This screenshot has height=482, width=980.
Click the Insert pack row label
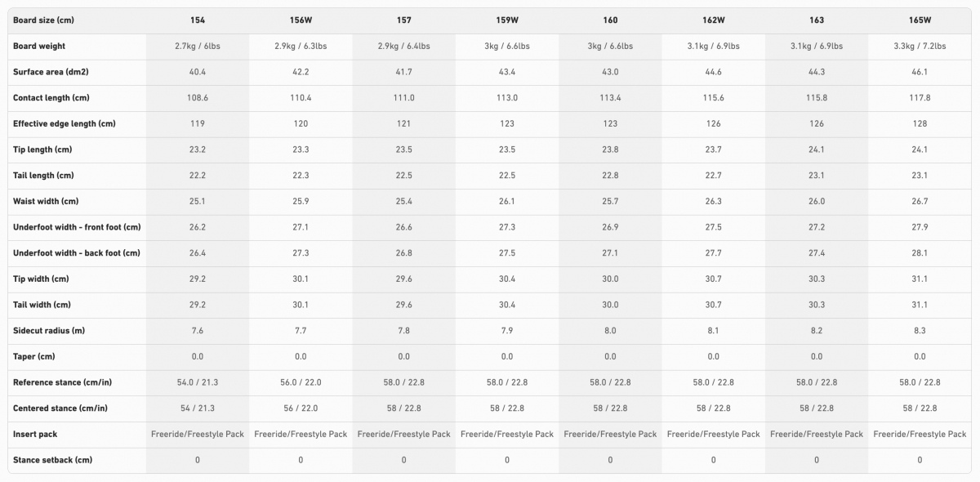pos(35,434)
